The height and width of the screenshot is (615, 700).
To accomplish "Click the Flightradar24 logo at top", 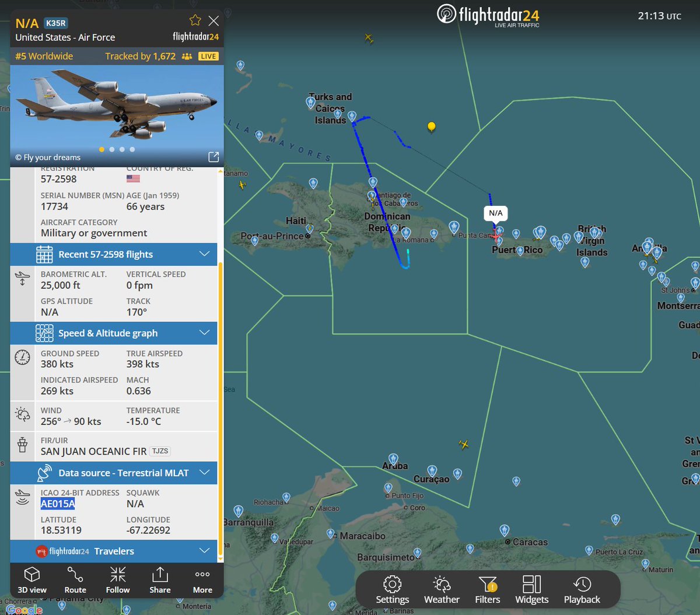I will tap(488, 15).
